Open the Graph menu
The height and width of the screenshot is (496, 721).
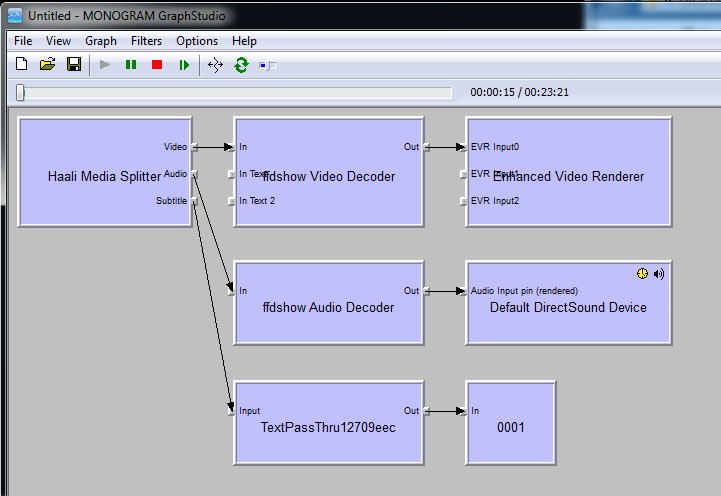click(x=101, y=41)
